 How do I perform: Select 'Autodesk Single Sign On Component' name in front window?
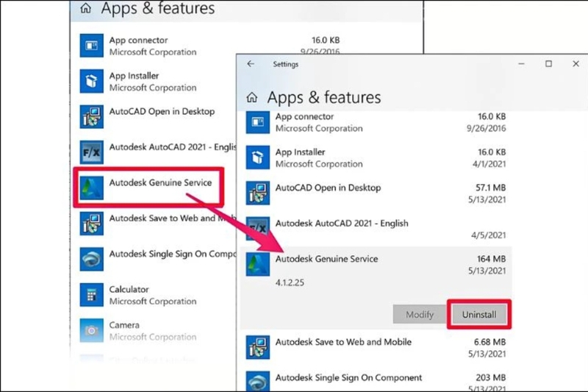348,378
